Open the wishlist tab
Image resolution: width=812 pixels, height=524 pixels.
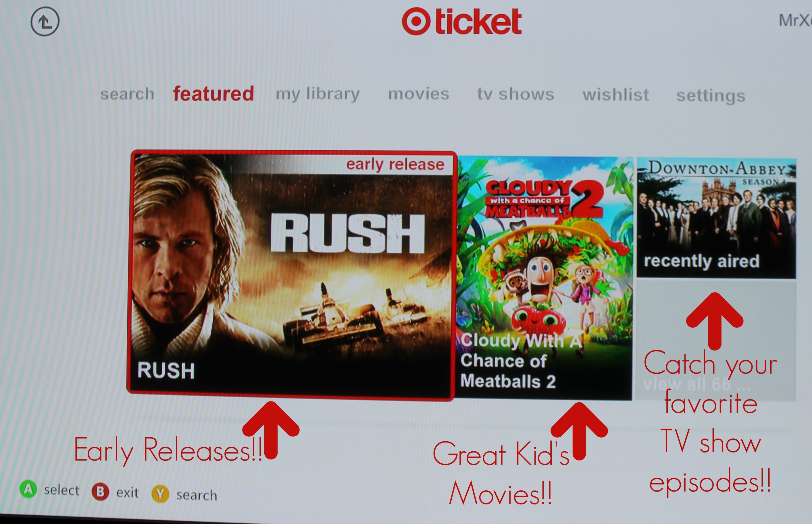tap(616, 94)
